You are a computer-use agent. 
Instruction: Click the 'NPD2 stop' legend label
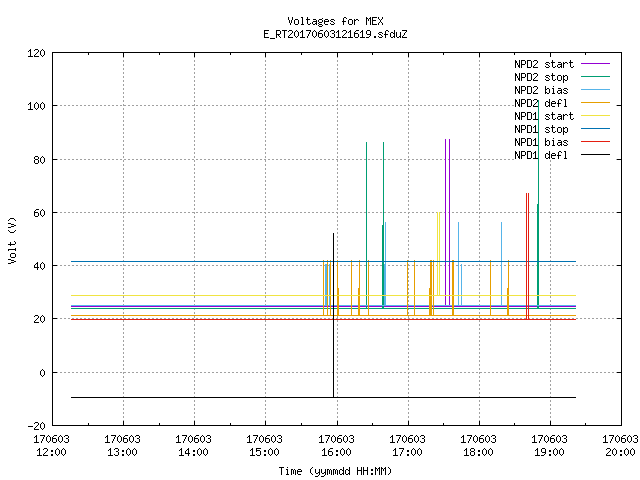pos(541,77)
